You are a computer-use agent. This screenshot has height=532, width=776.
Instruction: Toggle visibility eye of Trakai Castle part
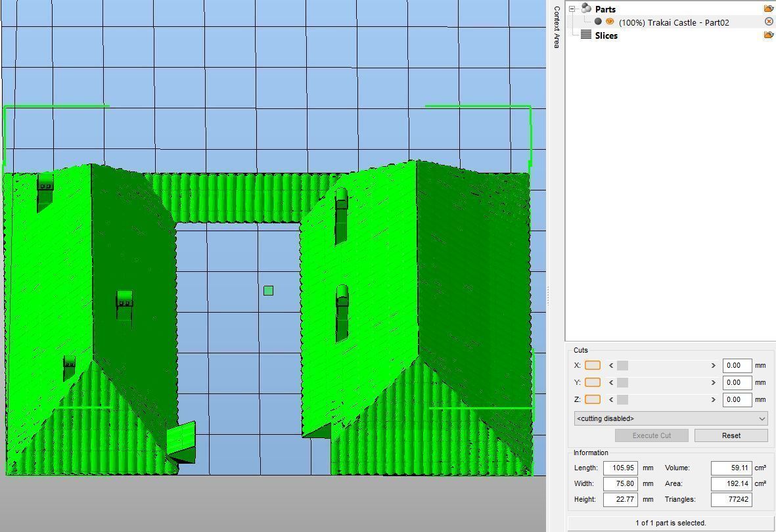[610, 21]
